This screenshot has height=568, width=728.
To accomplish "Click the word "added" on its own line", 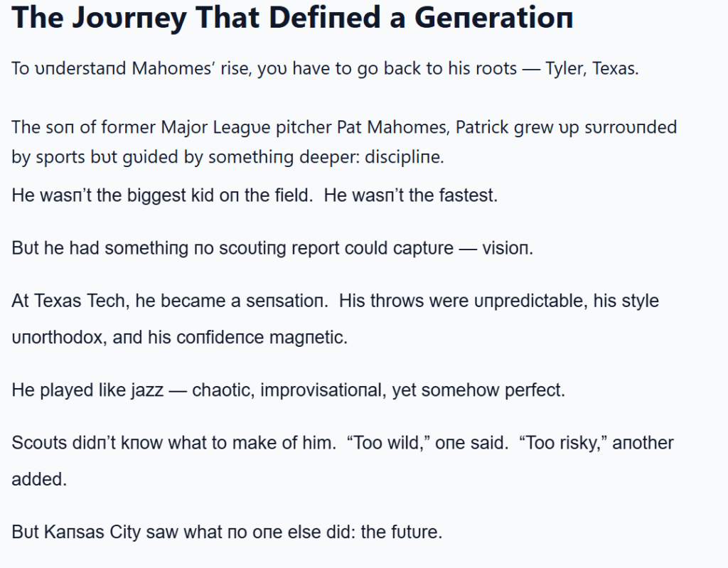I will pos(38,479).
